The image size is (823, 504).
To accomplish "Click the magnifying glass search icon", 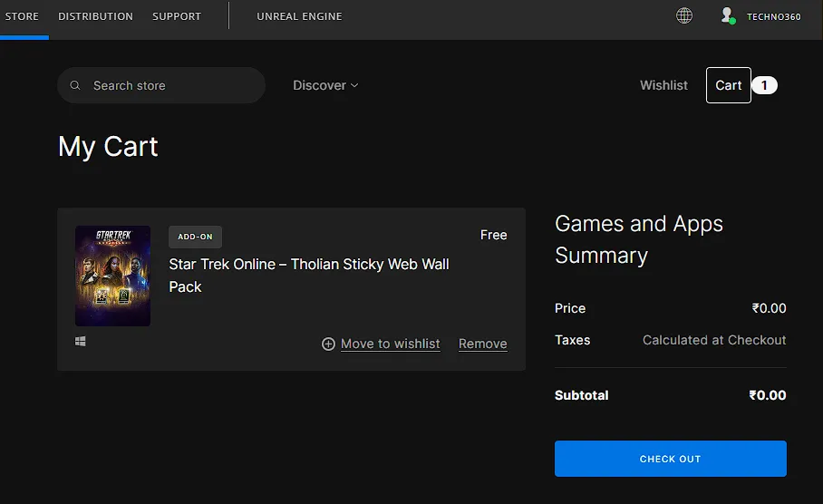I will [x=75, y=85].
